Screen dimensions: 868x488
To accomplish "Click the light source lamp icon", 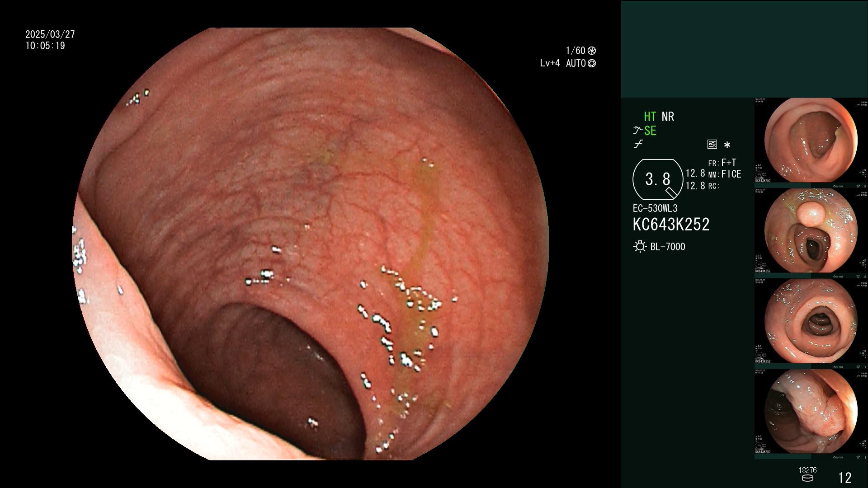I will pos(640,247).
